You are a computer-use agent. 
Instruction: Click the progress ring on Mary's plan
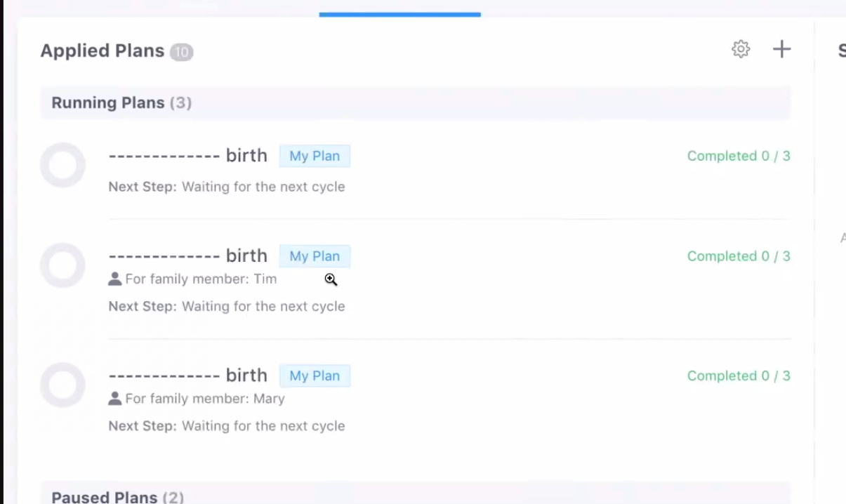pos(62,385)
